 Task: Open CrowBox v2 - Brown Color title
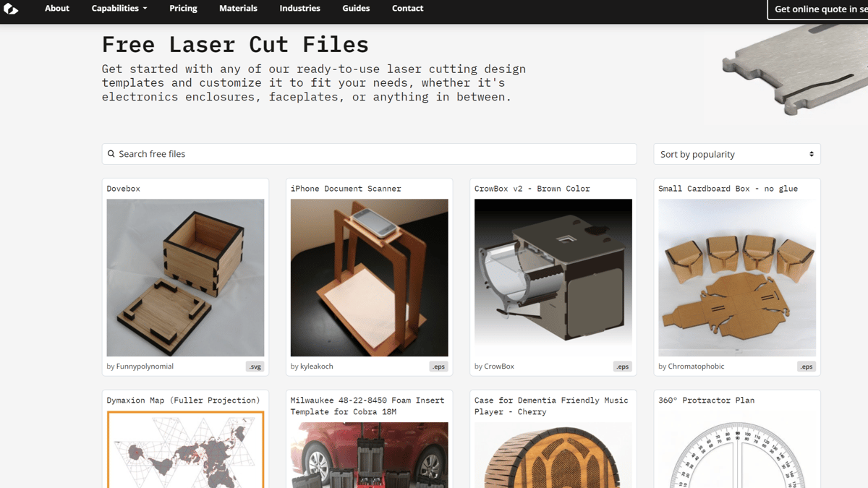click(532, 189)
